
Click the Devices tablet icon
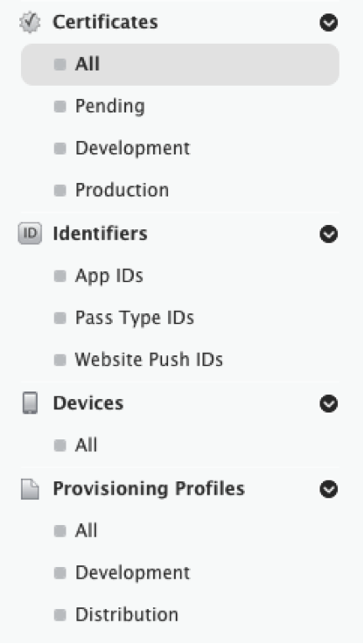point(30,402)
